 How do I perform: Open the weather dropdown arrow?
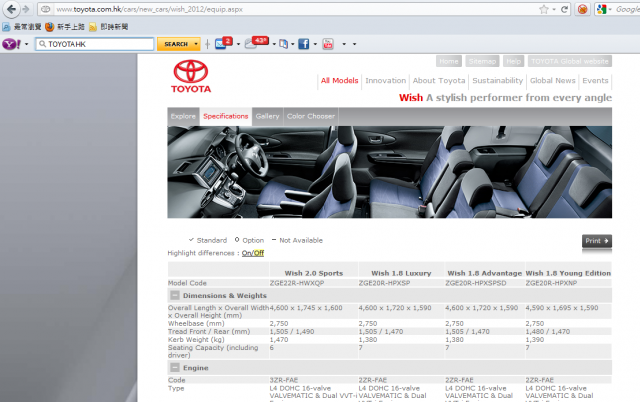274,44
